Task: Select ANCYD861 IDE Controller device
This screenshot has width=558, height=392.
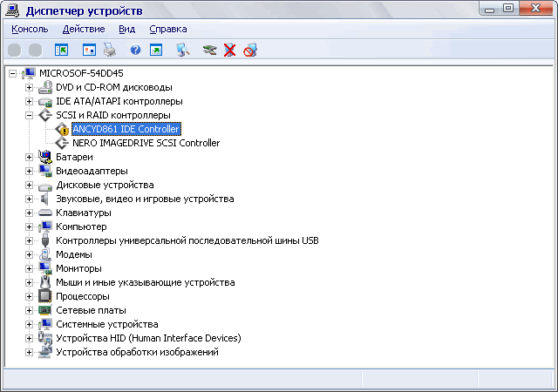Action: (126, 129)
